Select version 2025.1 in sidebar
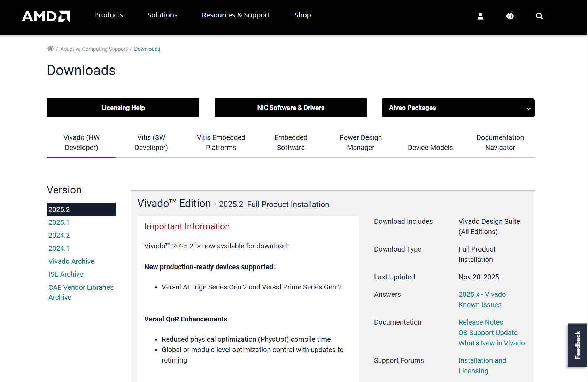This screenshot has height=382, width=588. pyautogui.click(x=59, y=222)
